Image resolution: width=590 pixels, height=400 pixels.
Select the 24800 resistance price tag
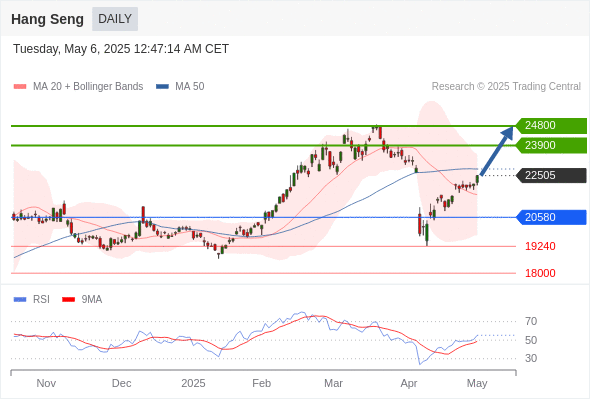pos(551,126)
